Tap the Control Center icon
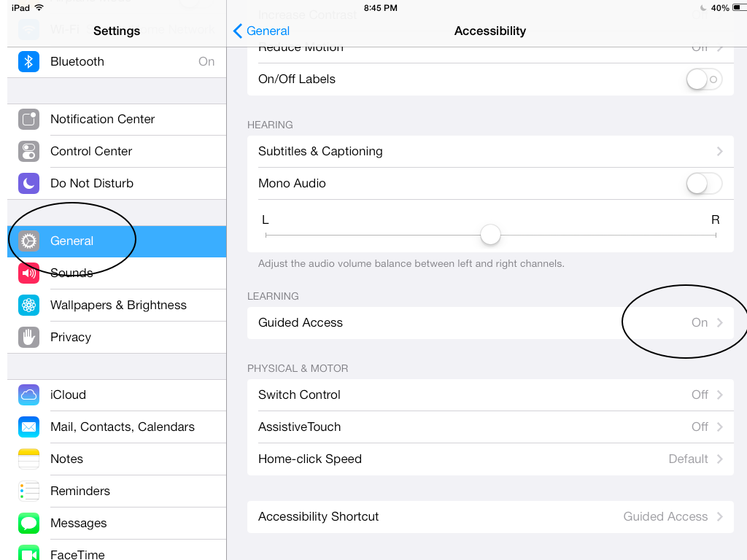 tap(28, 151)
